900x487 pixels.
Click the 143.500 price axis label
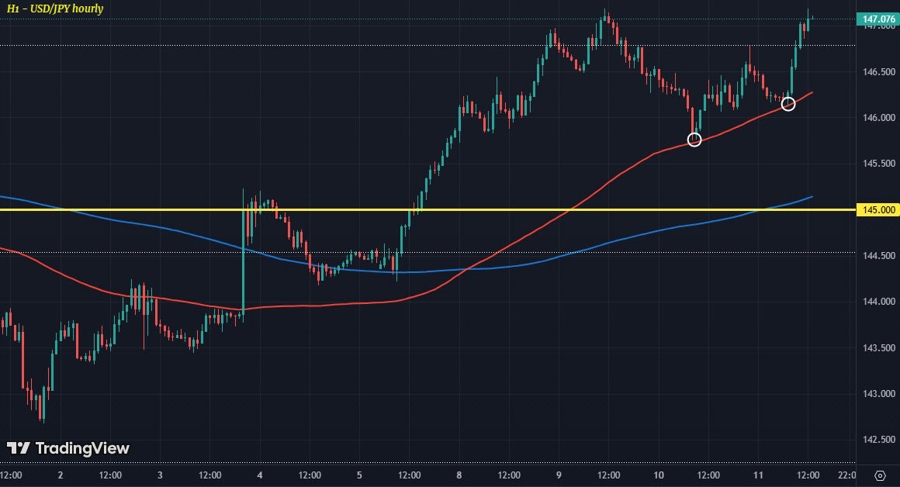879,347
